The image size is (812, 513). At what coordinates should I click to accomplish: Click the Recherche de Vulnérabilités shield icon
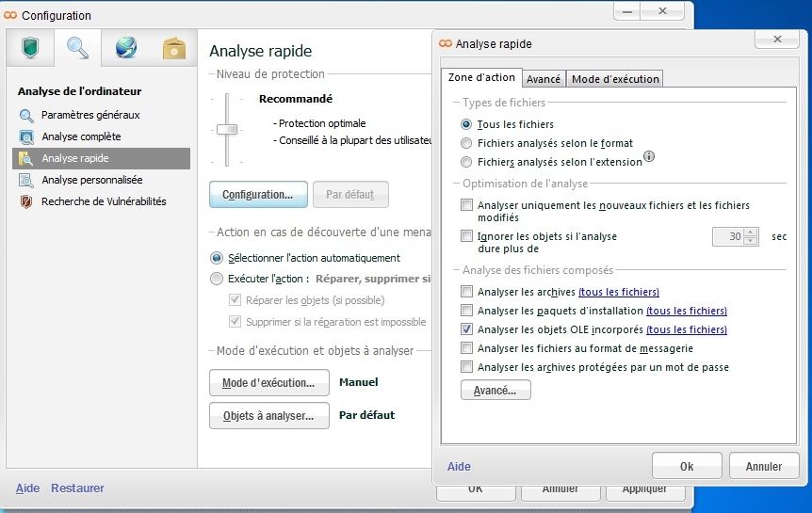click(x=25, y=201)
